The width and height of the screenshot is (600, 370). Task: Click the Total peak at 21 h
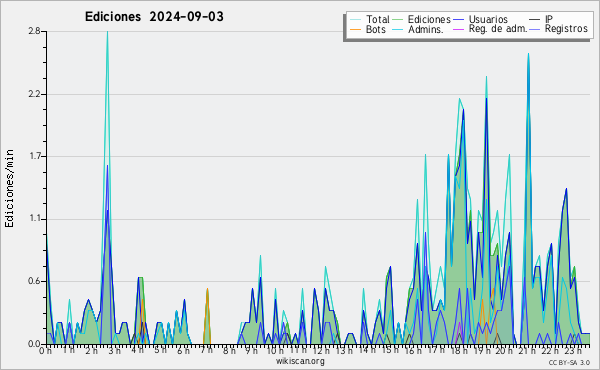[528, 54]
